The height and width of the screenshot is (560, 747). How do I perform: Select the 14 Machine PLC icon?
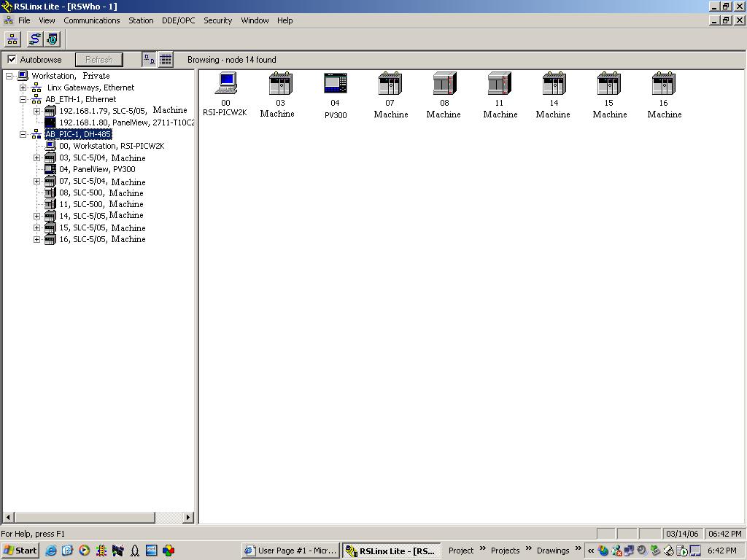click(554, 83)
